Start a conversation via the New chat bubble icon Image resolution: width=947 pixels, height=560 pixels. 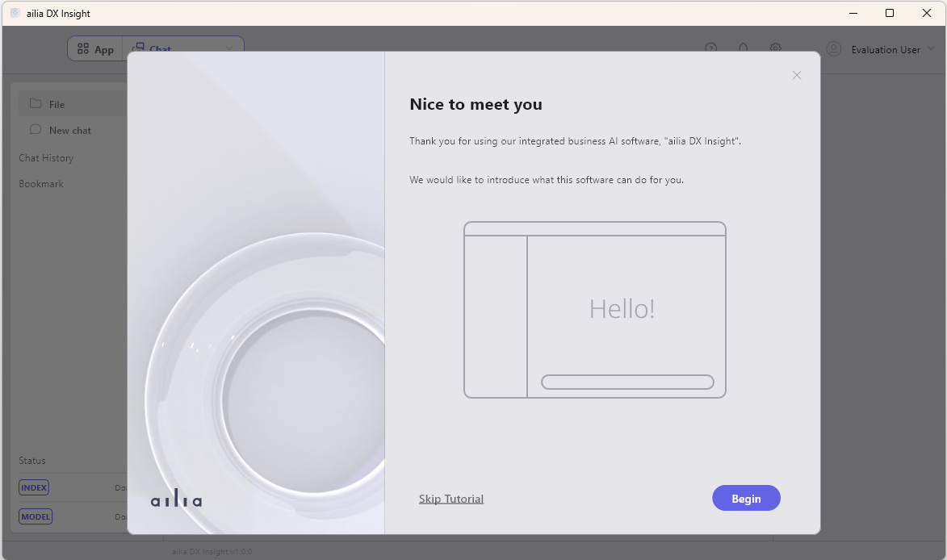coord(35,130)
